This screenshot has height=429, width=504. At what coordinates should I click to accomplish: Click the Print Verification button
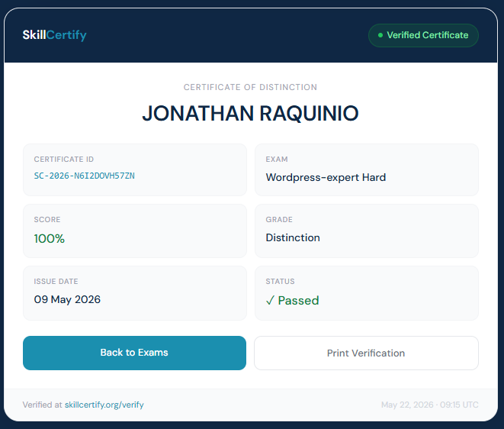point(366,353)
